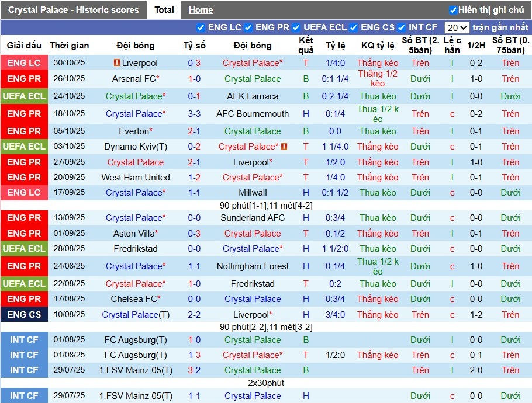Viewport: 532px width, 403px height.
Task: Select the Total tab
Action: (x=164, y=10)
